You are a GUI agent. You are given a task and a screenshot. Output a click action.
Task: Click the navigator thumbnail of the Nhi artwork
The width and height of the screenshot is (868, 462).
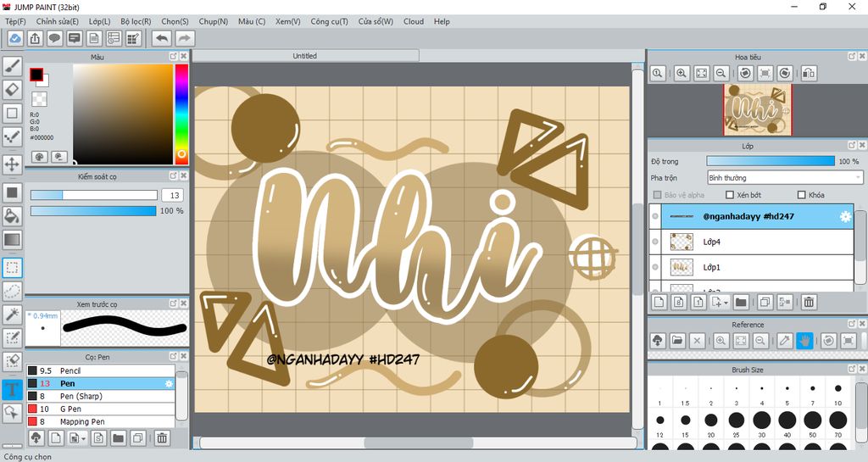coord(757,109)
